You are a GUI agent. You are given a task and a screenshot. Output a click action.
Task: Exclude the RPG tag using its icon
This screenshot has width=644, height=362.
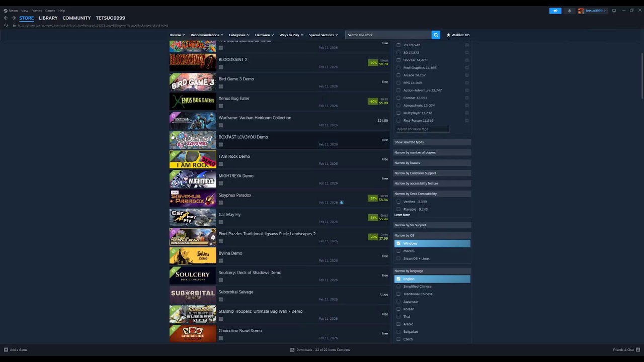(467, 83)
